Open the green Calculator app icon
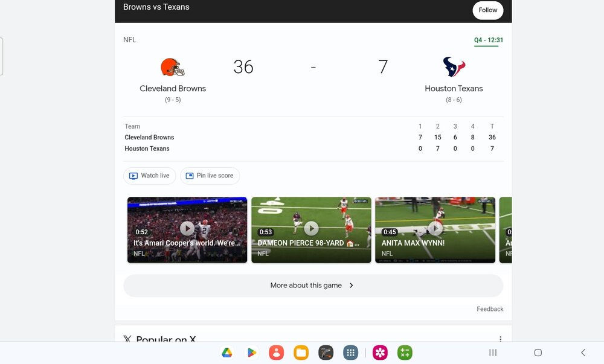Image resolution: width=604 pixels, height=364 pixels. 405,353
